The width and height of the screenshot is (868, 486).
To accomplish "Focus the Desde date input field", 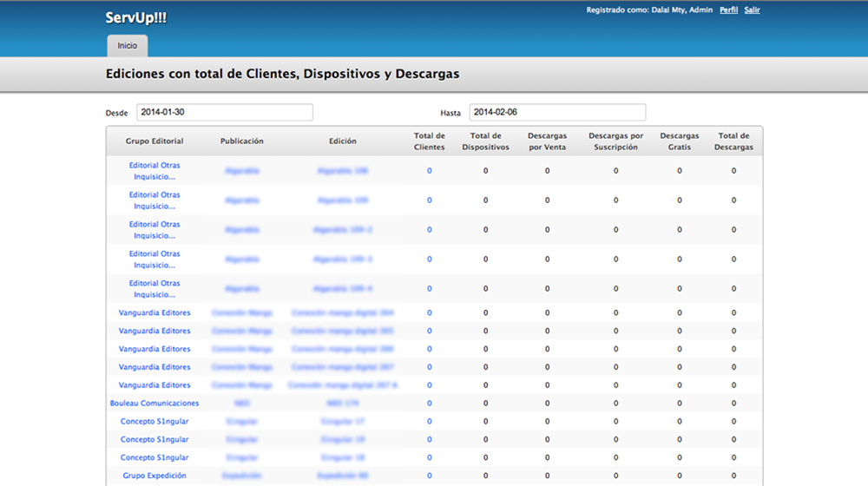I will click(224, 113).
